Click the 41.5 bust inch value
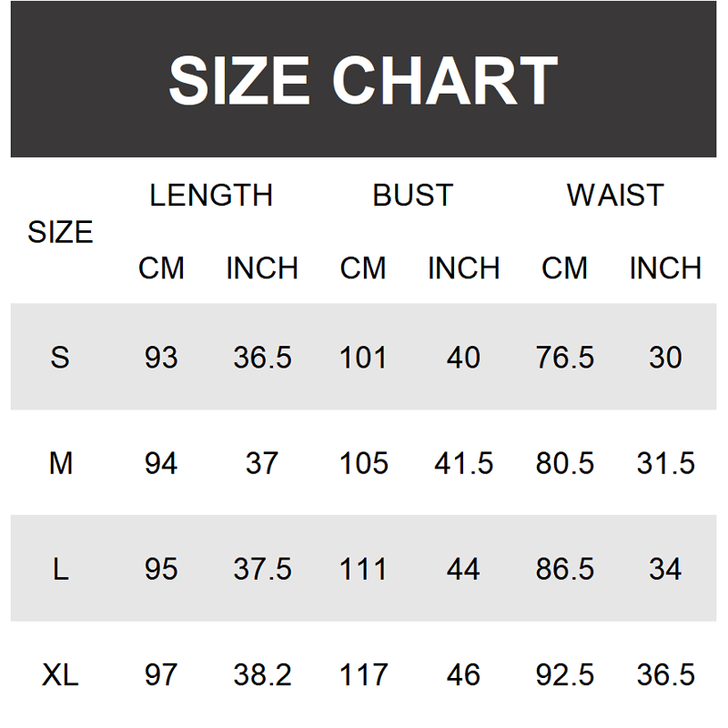 coord(463,464)
